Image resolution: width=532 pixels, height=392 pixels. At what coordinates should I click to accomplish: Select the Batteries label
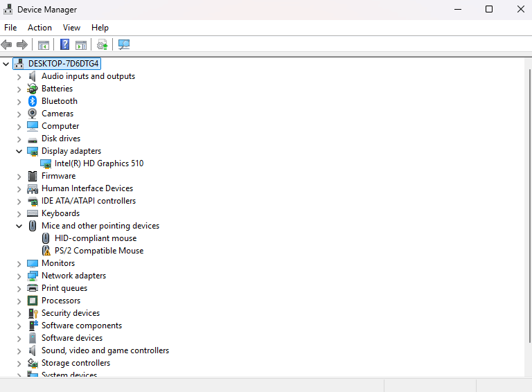[x=57, y=89]
